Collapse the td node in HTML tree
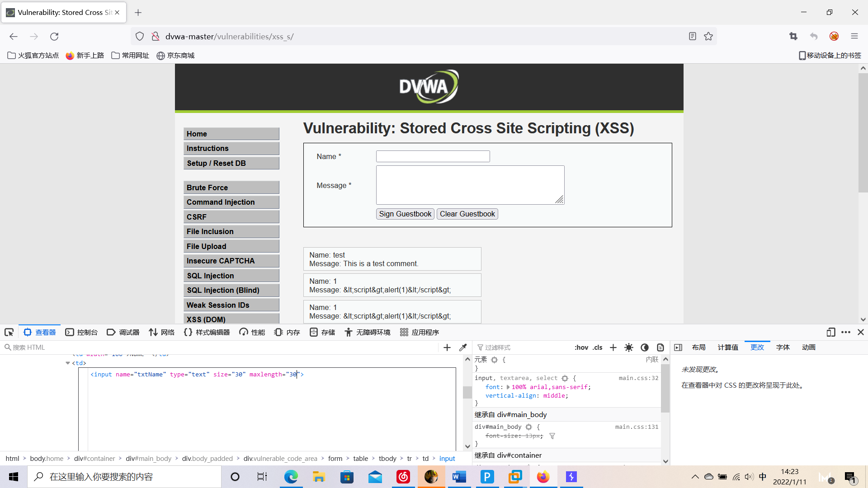868x488 pixels. [68, 363]
